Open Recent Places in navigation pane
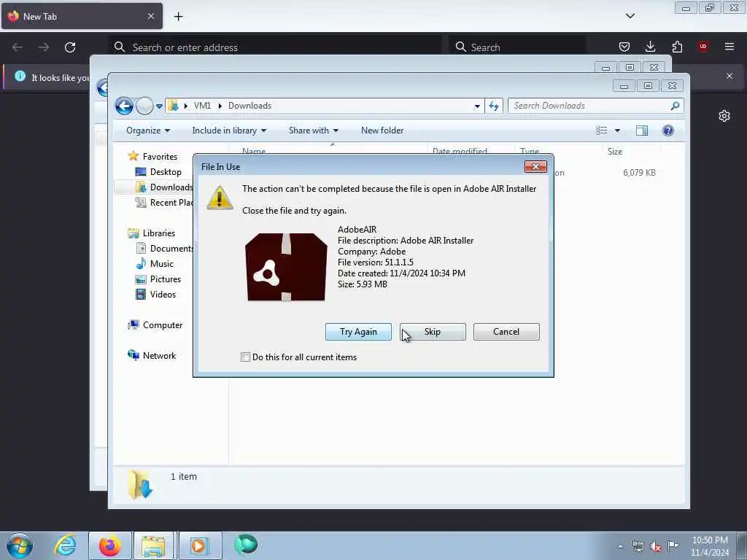The height and width of the screenshot is (560, 747). tap(171, 203)
